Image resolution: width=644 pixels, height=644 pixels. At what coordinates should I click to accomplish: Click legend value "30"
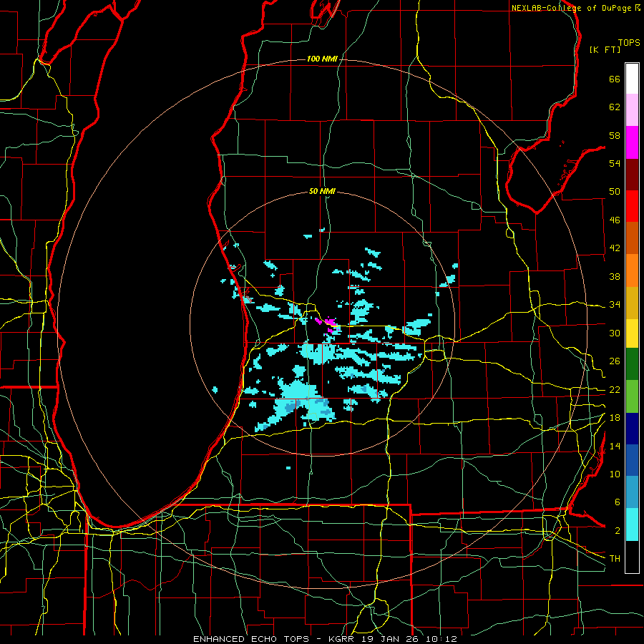[615, 333]
